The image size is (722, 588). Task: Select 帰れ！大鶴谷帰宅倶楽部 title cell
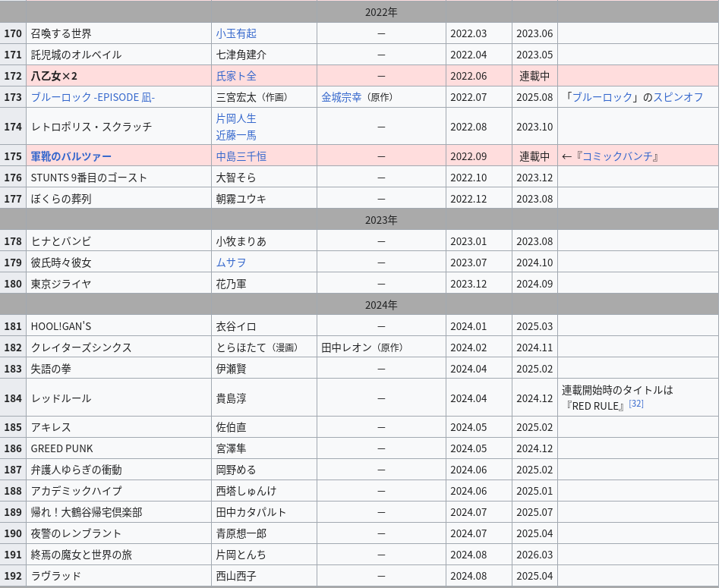[118, 511]
